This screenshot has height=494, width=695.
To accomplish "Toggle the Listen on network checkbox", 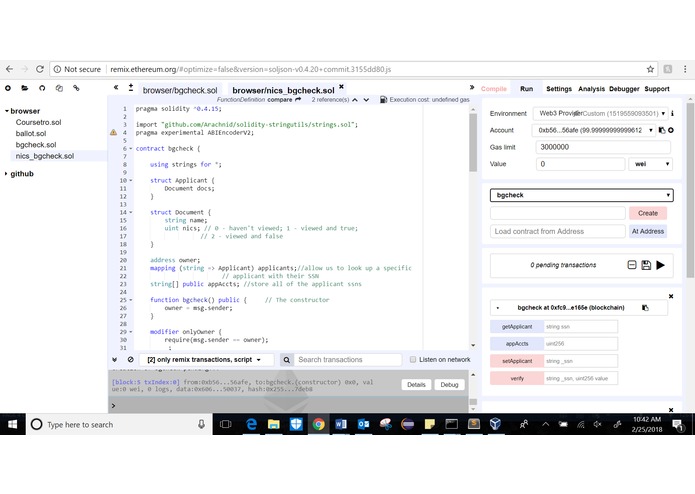I will 413,359.
